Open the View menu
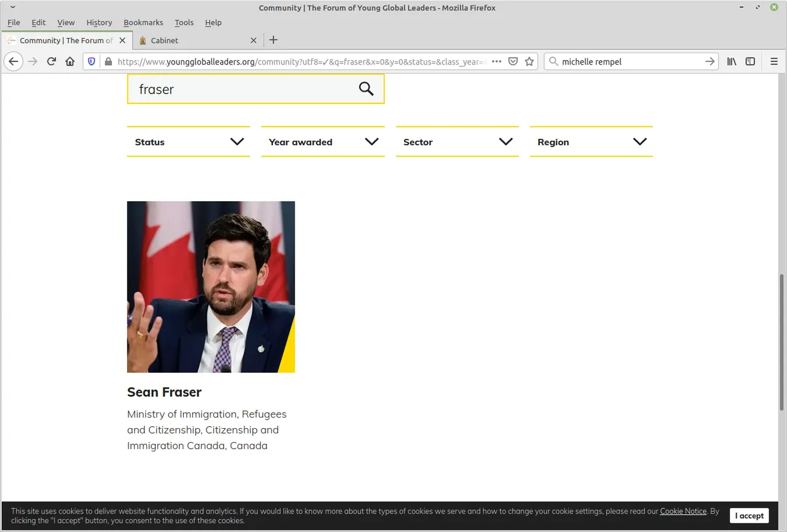Viewport: 787px width, 532px height. coord(66,22)
